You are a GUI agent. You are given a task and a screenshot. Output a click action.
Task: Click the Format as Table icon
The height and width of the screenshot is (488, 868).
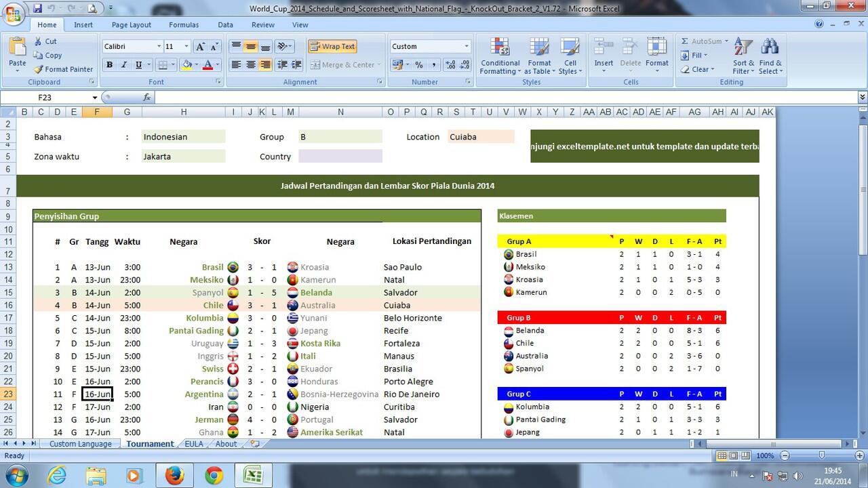click(540, 47)
